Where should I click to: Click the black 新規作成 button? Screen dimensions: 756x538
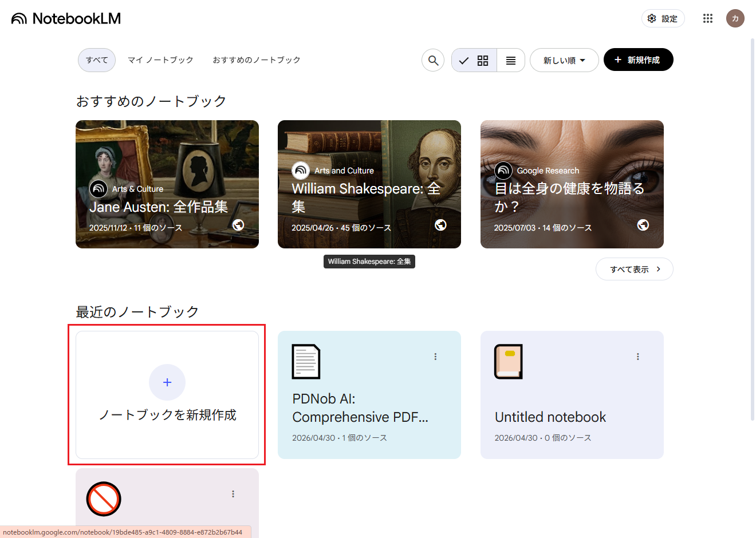click(638, 60)
